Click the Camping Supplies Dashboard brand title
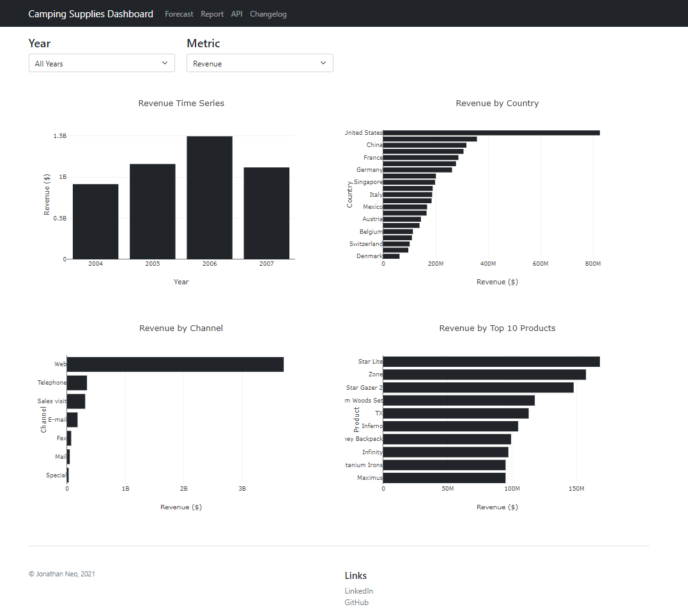 (91, 14)
